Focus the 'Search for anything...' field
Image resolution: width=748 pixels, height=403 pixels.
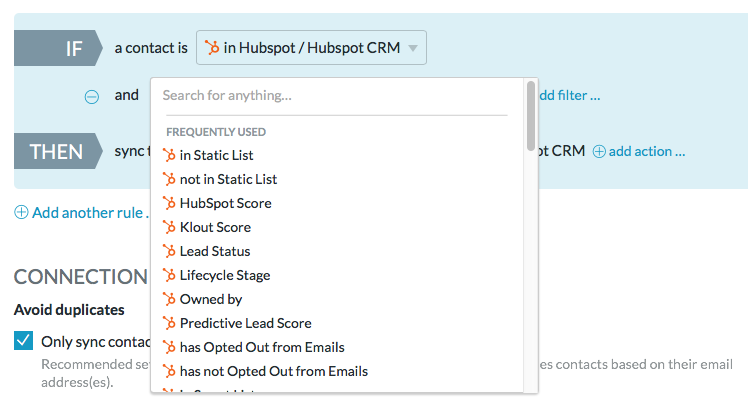336,95
